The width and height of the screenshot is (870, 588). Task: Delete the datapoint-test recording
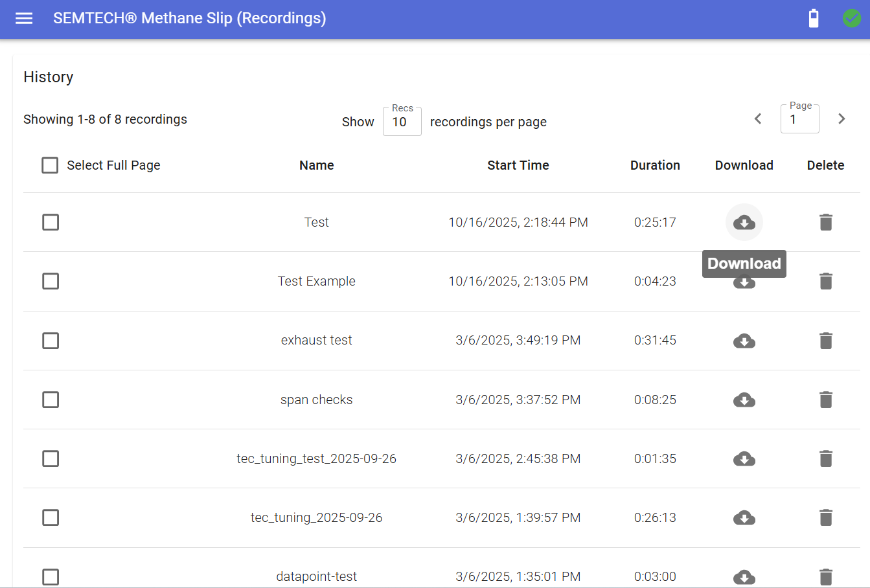coord(825,576)
